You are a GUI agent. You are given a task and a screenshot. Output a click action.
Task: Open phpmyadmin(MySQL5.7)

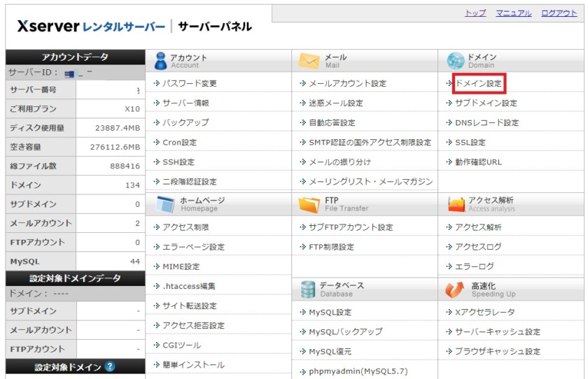pos(358,371)
